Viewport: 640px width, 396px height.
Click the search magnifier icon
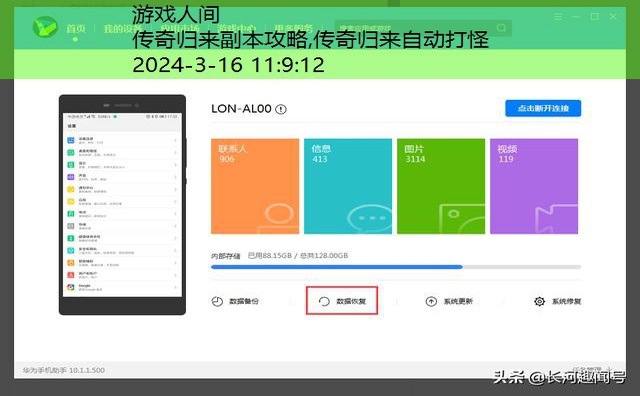(501, 28)
